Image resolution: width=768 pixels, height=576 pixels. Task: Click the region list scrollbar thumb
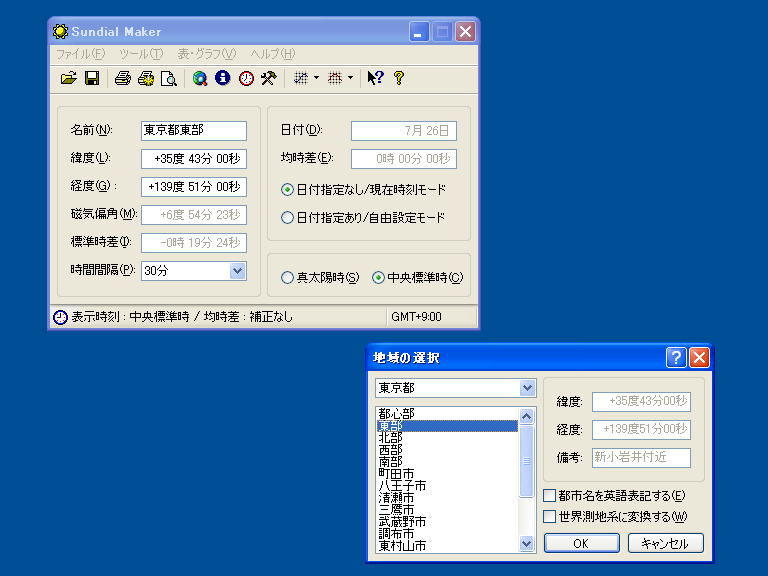[527, 461]
